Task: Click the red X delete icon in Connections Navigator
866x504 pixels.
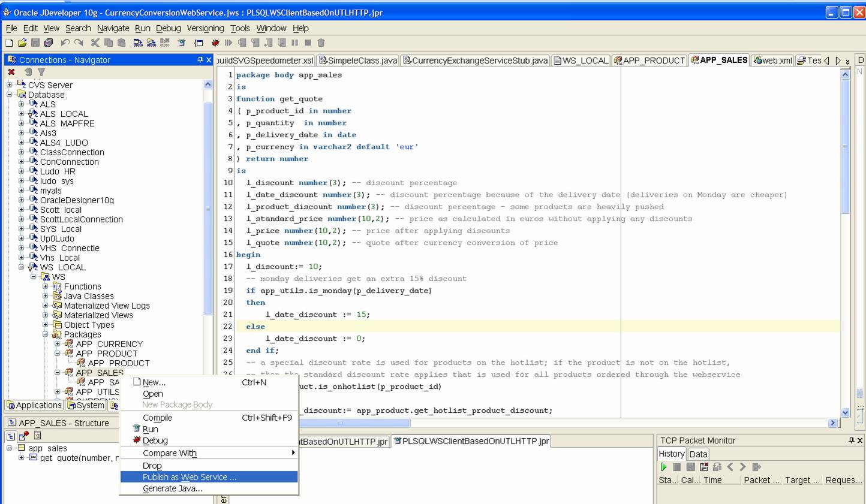Action: tap(11, 72)
